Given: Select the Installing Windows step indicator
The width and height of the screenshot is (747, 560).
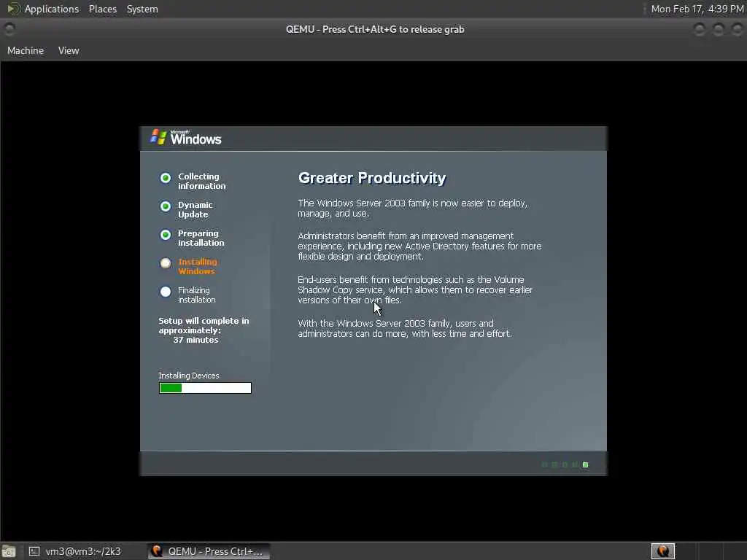Looking at the screenshot, I should click(x=166, y=262).
